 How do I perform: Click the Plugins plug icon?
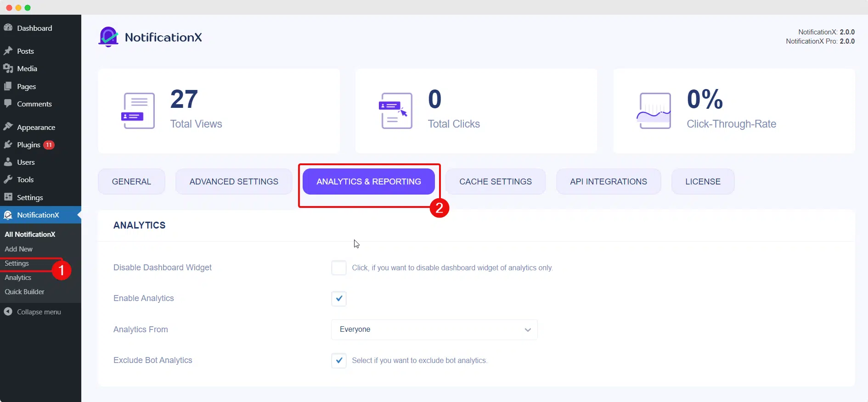pos(8,145)
